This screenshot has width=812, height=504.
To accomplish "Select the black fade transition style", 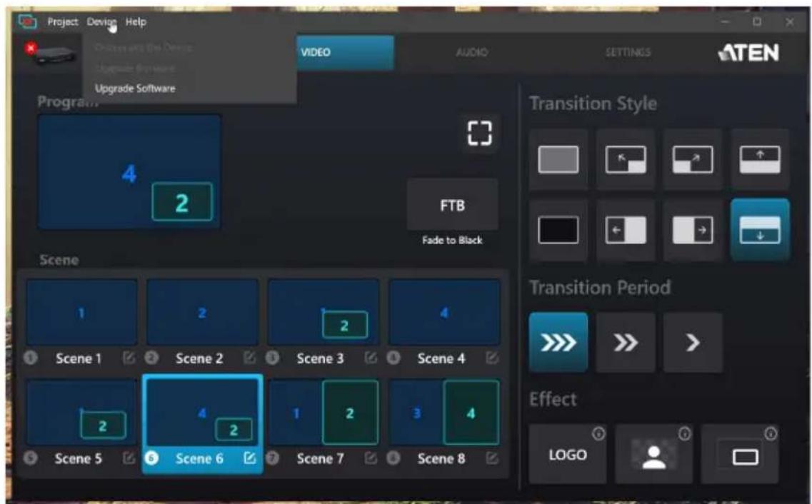I will pyautogui.click(x=558, y=230).
